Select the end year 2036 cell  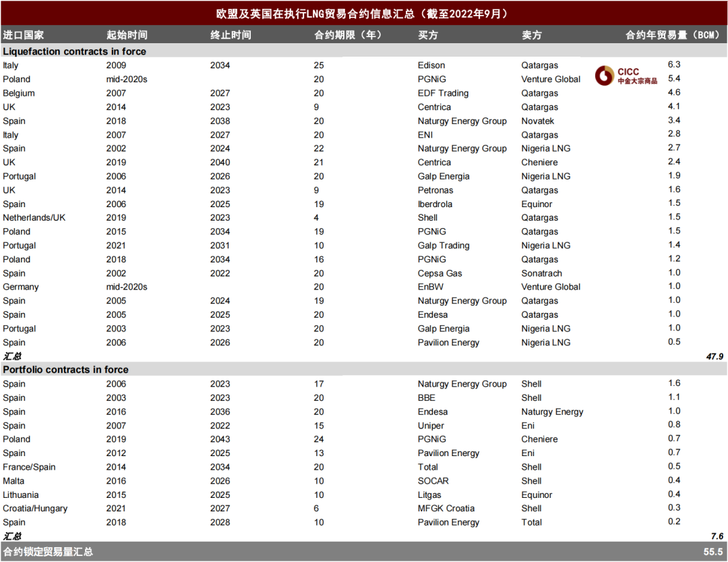(220, 412)
